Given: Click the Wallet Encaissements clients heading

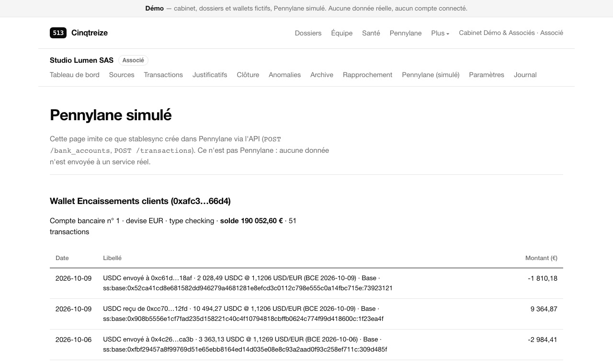Looking at the screenshot, I should point(140,201).
